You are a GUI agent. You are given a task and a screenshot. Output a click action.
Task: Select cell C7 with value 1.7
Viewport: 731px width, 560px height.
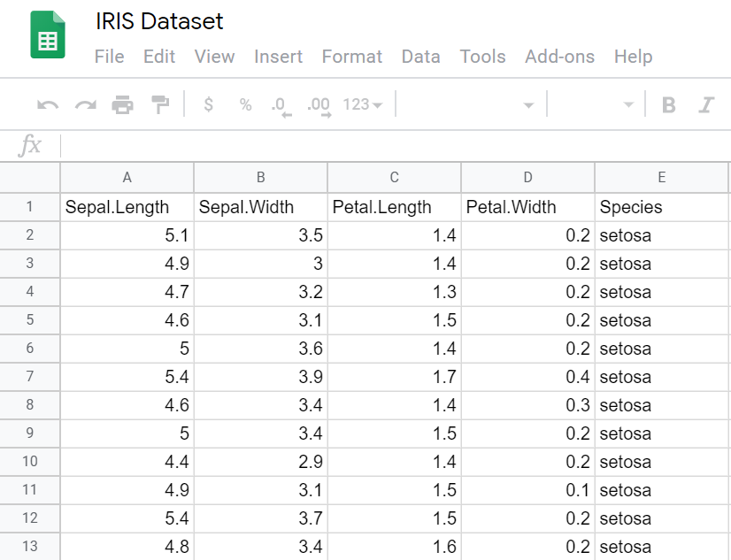tap(395, 377)
